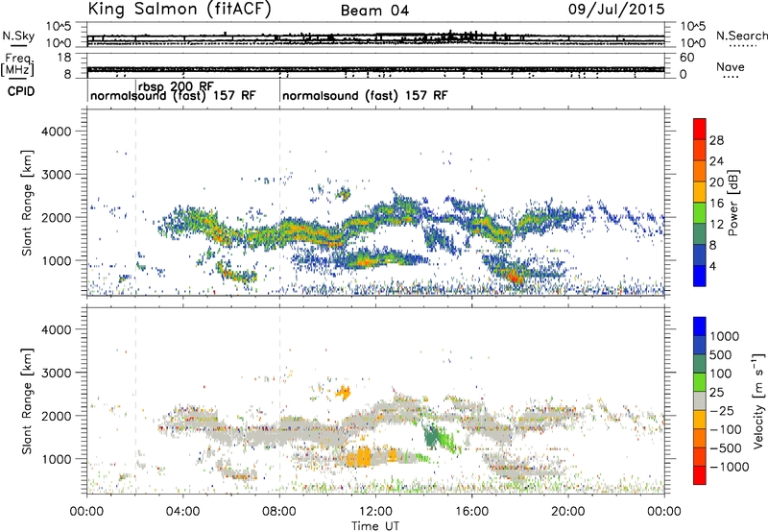Click the green velocity patch near 14:20
This screenshot has width=768, height=532.
pyautogui.click(x=431, y=436)
